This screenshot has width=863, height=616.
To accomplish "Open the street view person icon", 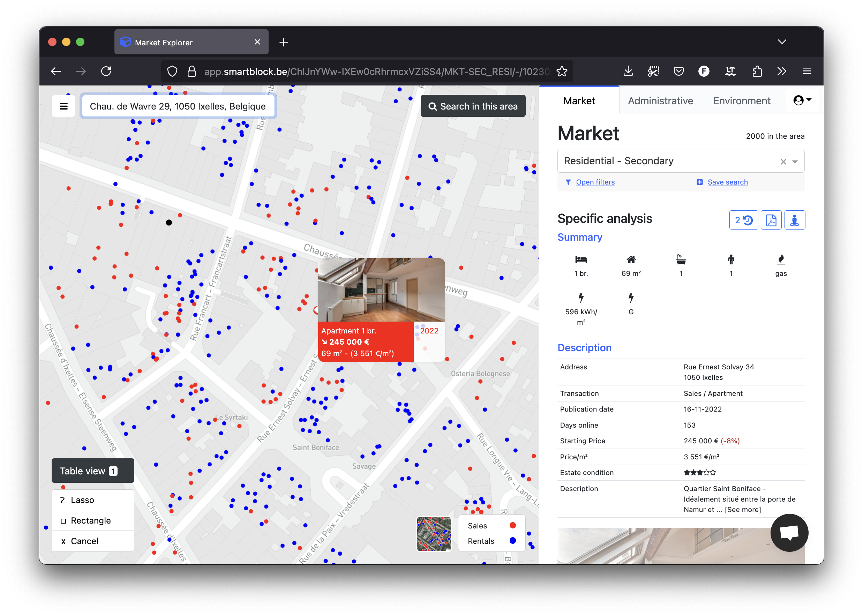I will pos(794,220).
